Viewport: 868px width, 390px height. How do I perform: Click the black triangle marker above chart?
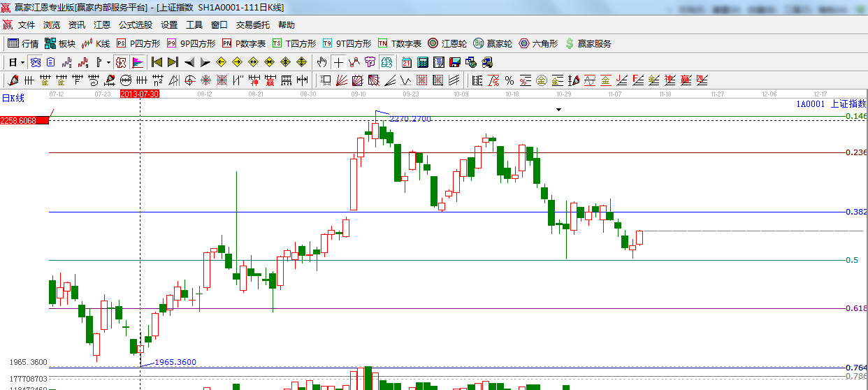pos(558,110)
